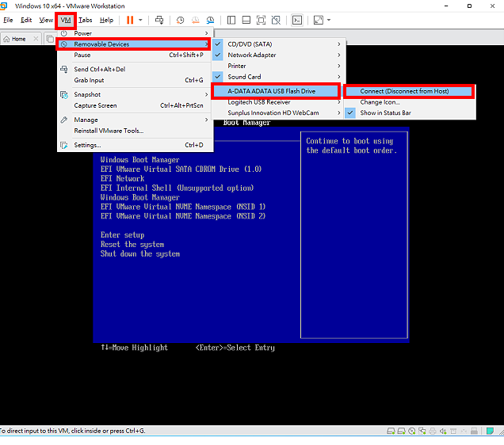Click the Revert to Snapshot toolbar icon
This screenshot has width=504, height=445.
pos(196,21)
